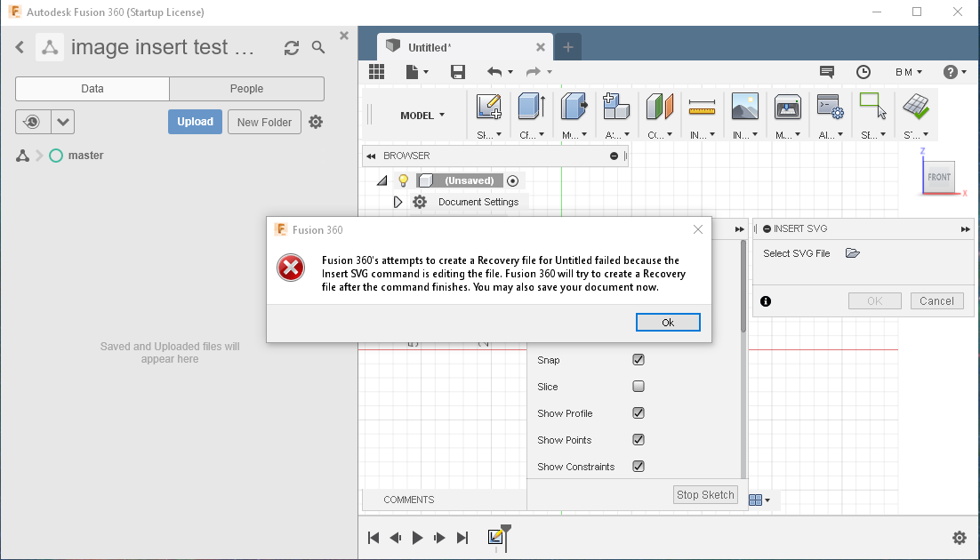Create a New Folder
Image resolution: width=980 pixels, height=560 pixels.
click(x=264, y=122)
